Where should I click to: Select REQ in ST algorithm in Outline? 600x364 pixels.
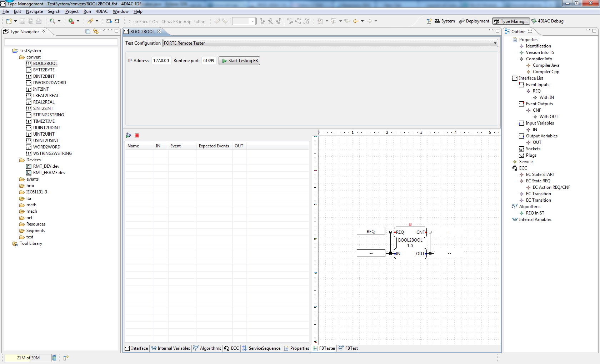click(535, 213)
